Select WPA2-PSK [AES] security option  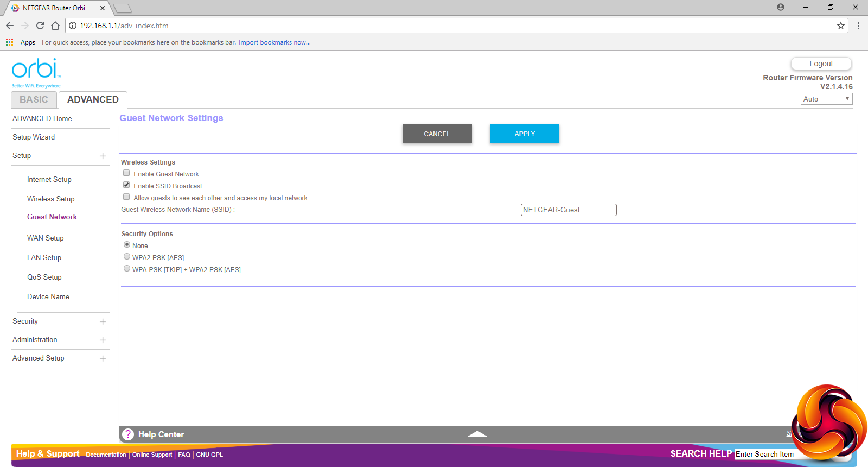pyautogui.click(x=127, y=257)
